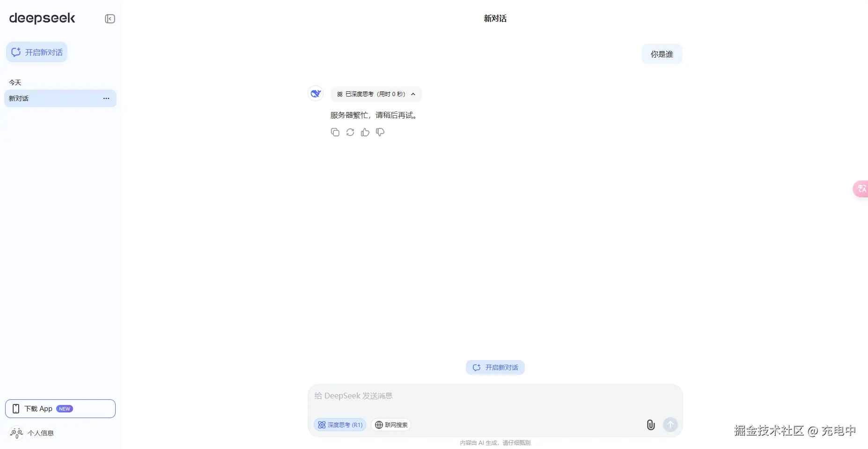Focus the 给 DeepSeek 发送消息 input field
868x449 pixels.
[x=495, y=396]
